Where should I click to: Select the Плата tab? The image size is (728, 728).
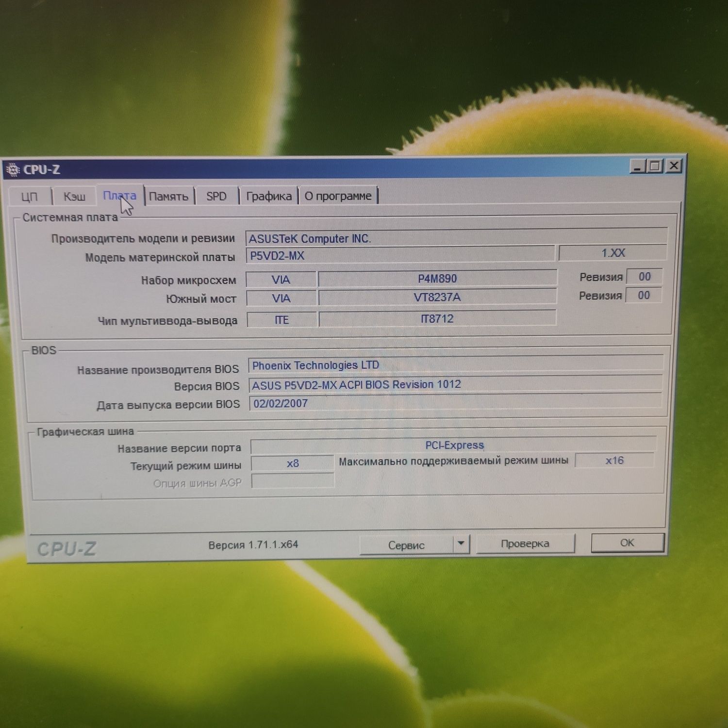coord(120,196)
